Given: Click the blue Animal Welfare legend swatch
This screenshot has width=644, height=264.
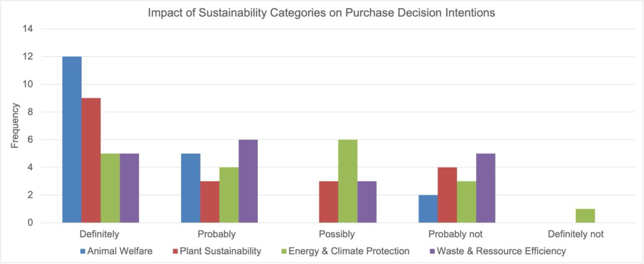Looking at the screenshot, I should click(x=83, y=251).
